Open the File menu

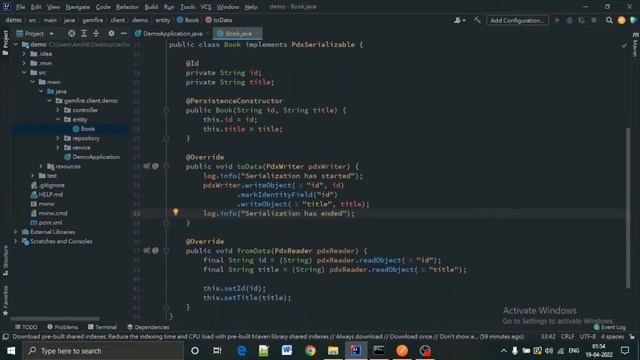point(20,7)
